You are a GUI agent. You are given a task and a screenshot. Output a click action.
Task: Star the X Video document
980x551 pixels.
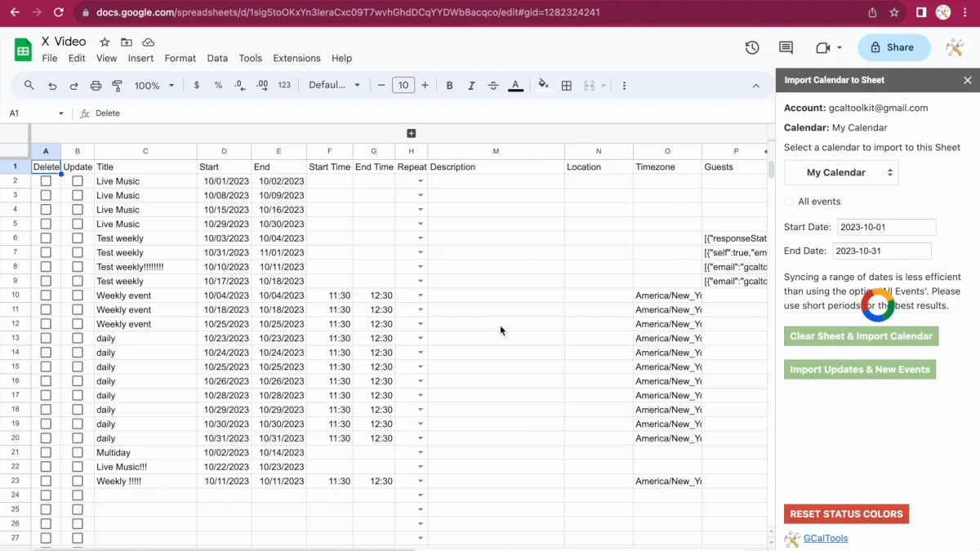pos(105,42)
